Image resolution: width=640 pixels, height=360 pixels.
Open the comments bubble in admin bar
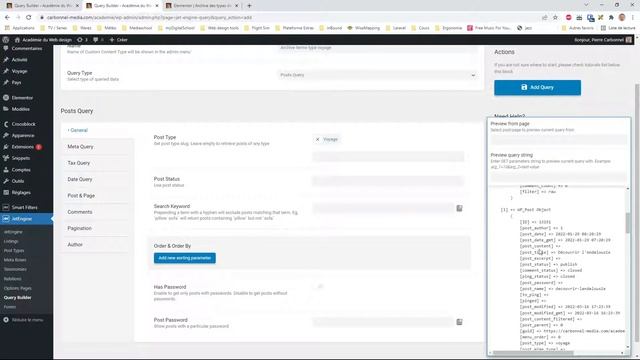(96, 40)
